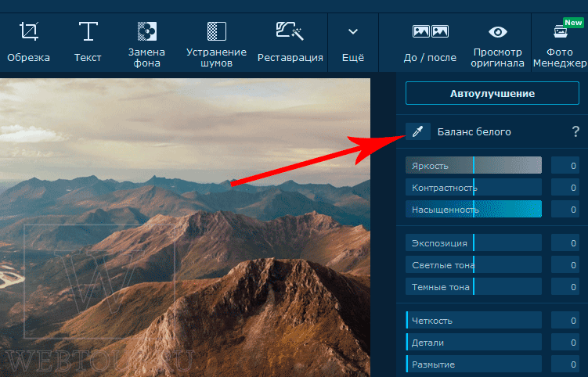
Task: Select the Устранение шумов noise reduction icon
Action: 217,31
